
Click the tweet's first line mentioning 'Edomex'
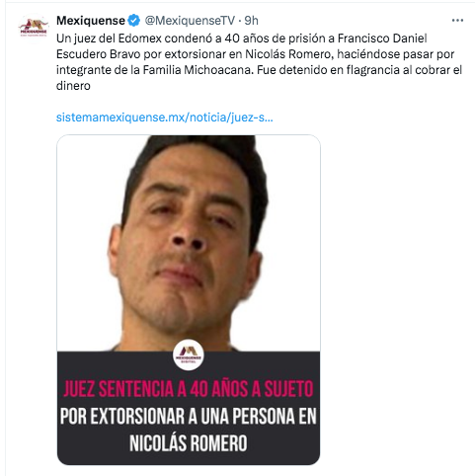(x=242, y=39)
